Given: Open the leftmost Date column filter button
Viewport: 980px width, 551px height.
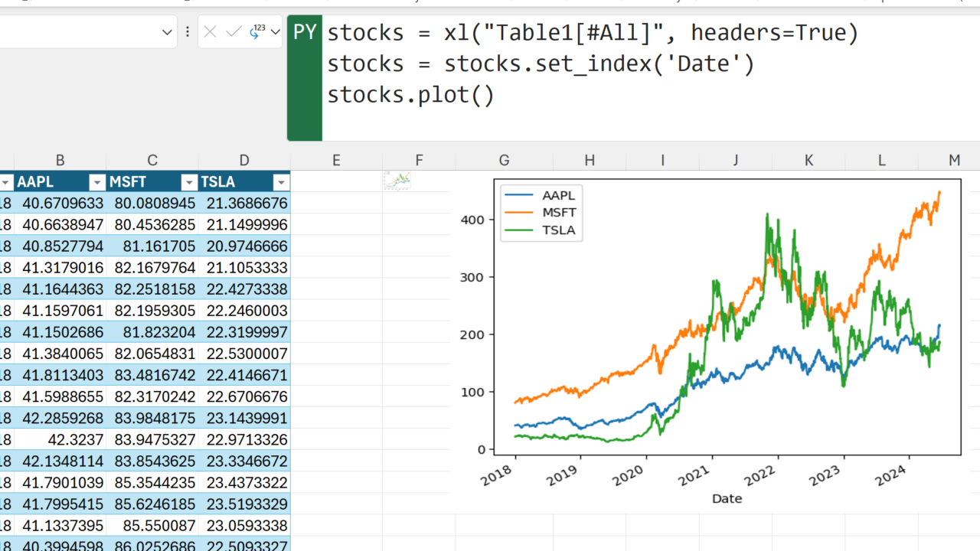Looking at the screenshot, I should 6,182.
